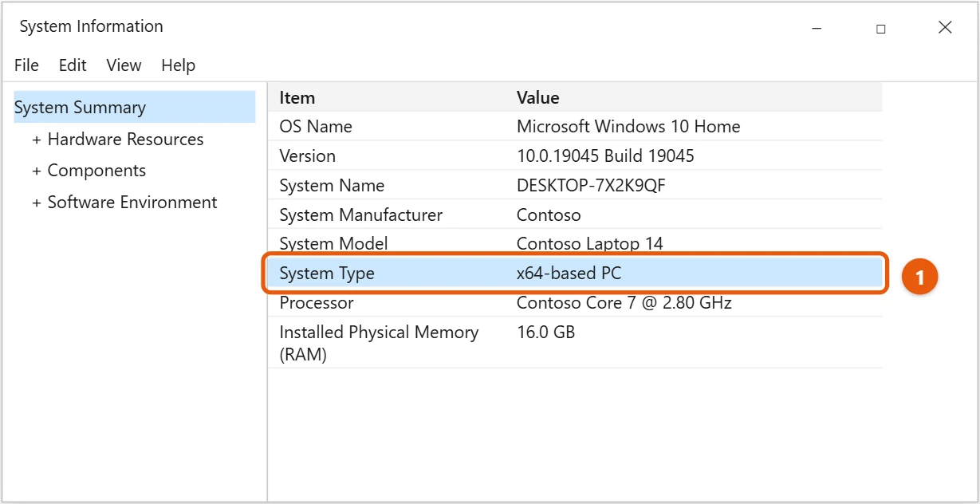
Task: Click the Value column header
Action: click(538, 97)
